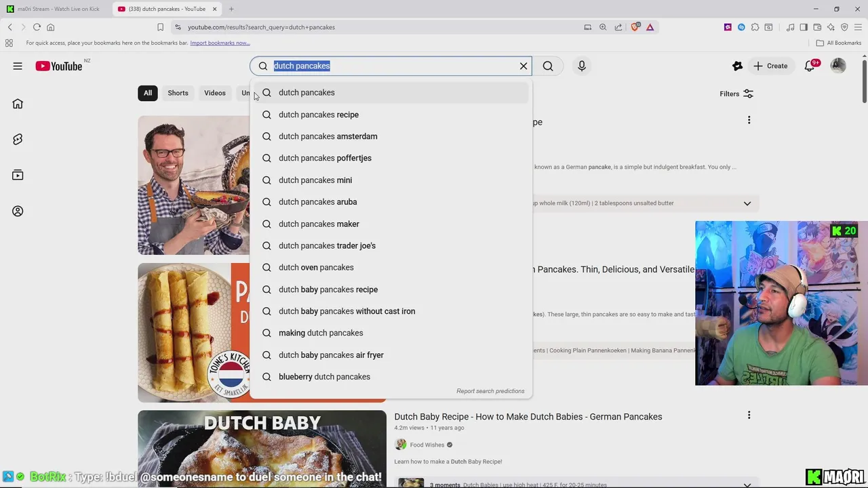This screenshot has width=868, height=488.
Task: Open the rolled pancakes video thumbnail
Action: point(194,333)
